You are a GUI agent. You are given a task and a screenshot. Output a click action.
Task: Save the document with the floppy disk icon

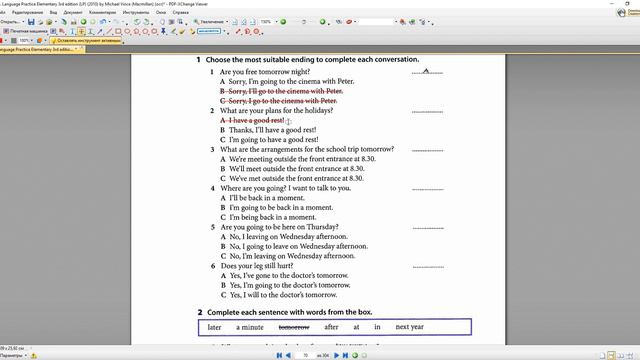(31, 22)
